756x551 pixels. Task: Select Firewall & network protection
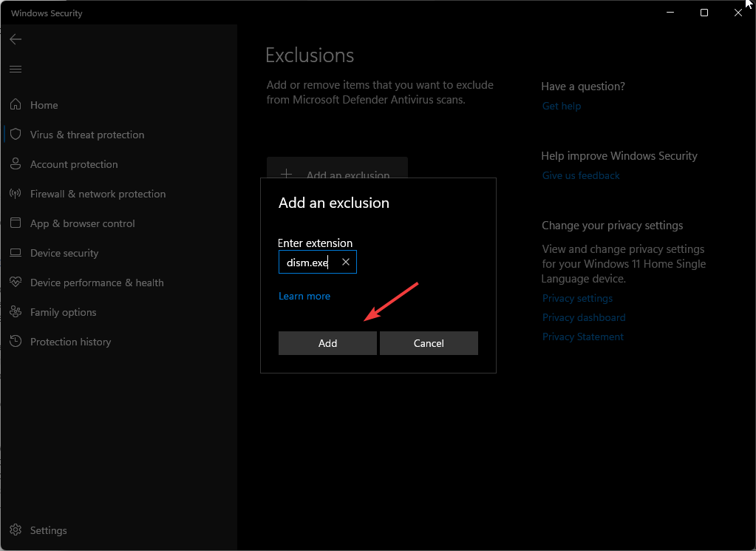(x=98, y=194)
